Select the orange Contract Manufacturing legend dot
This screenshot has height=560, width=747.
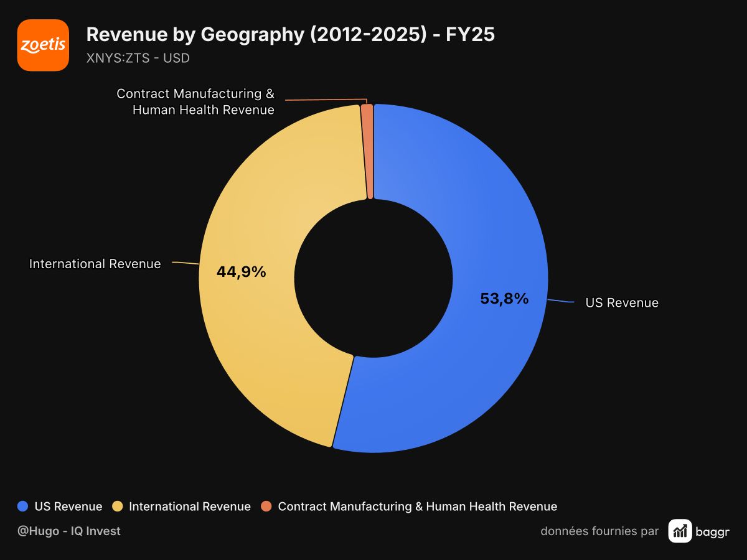[x=266, y=506]
